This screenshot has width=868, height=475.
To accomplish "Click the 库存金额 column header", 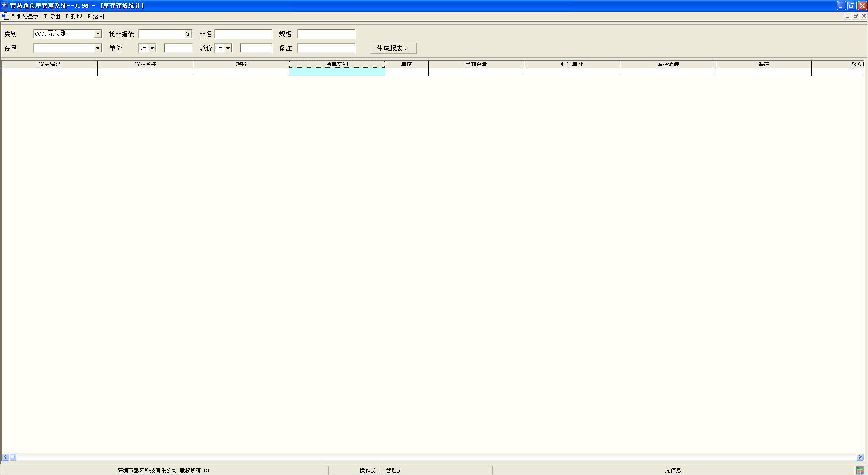I will pyautogui.click(x=668, y=64).
